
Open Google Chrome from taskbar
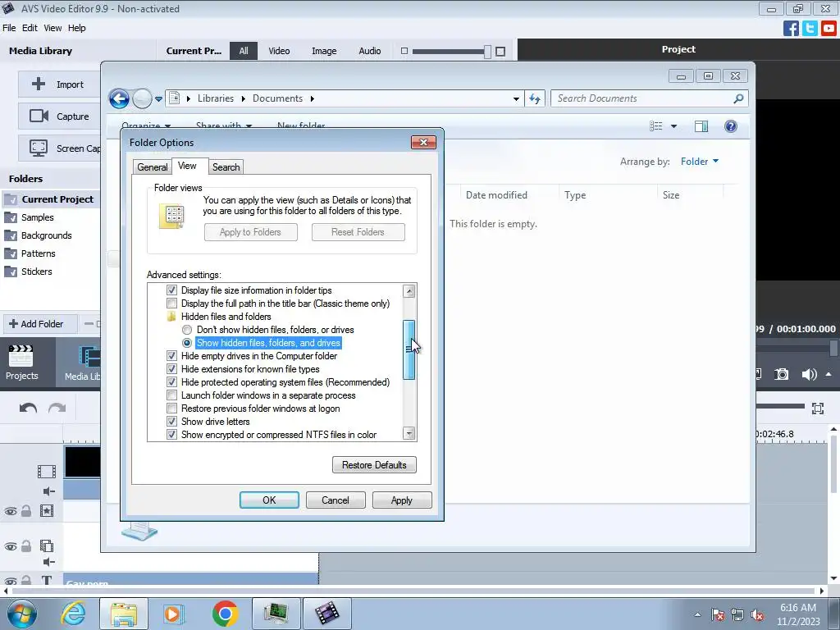(x=225, y=614)
